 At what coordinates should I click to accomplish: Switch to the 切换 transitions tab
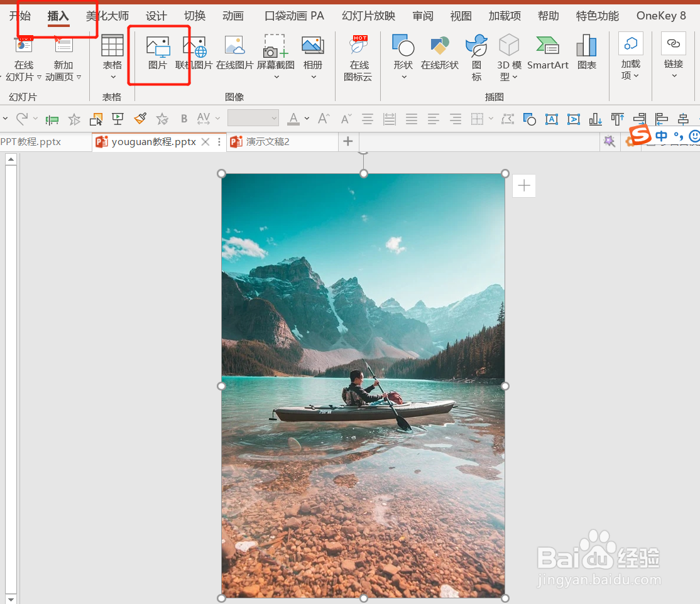[195, 16]
